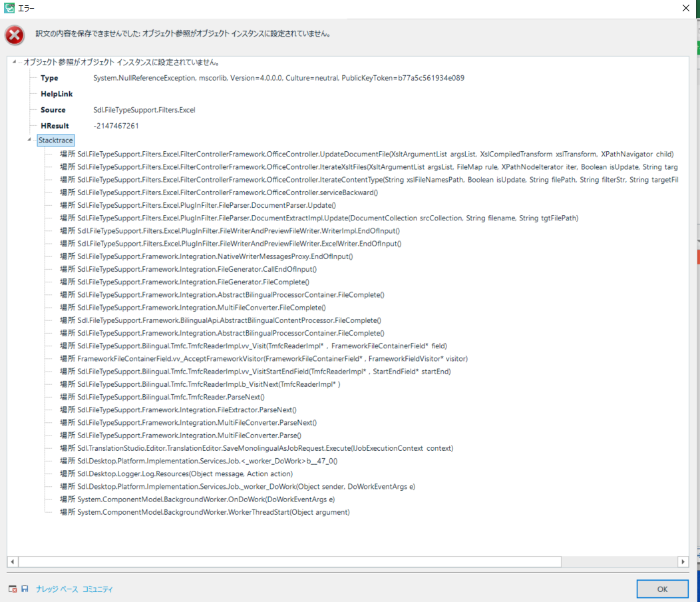Select the TmfcReaderImpl.b_VisitNext stack line
Image resolution: width=700 pixels, height=602 pixels.
[x=200, y=384]
